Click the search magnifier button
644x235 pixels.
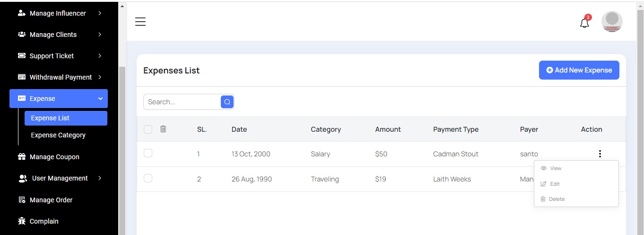[x=227, y=102]
